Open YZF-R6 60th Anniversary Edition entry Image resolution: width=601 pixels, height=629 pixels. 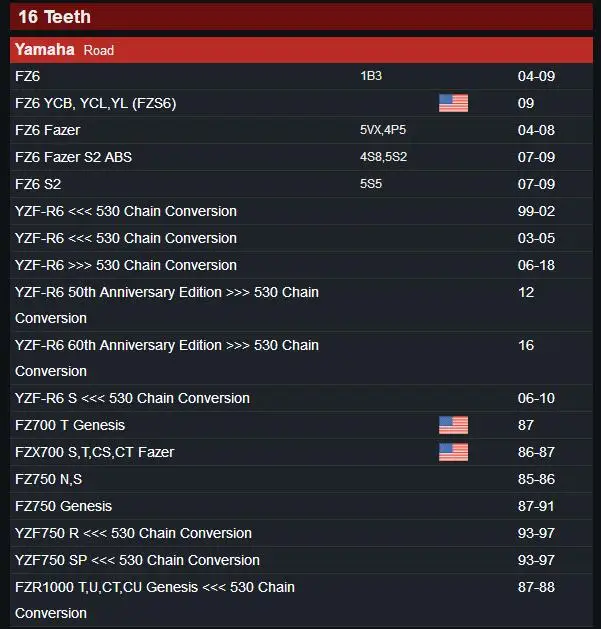(301, 358)
